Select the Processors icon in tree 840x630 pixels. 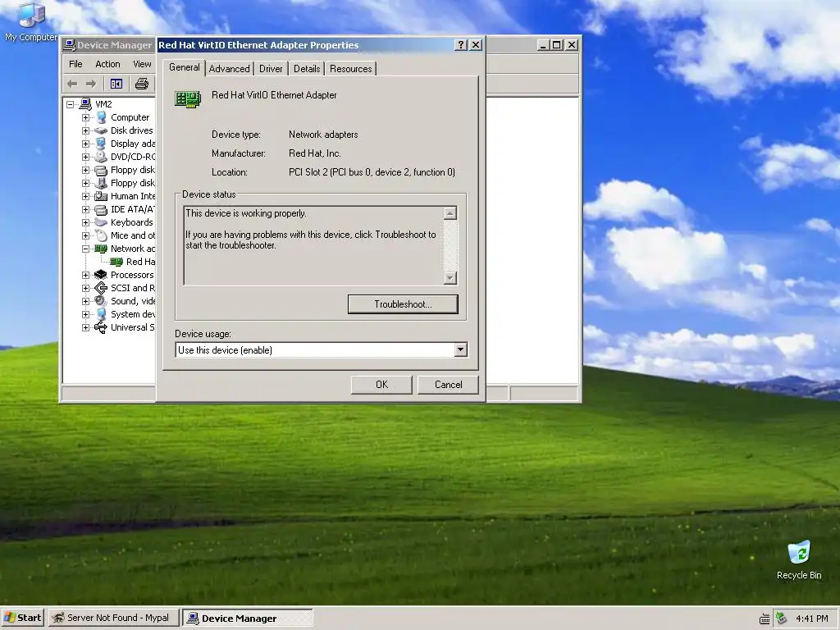(x=101, y=275)
